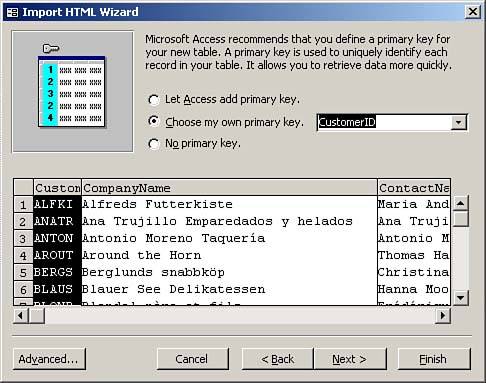The height and width of the screenshot is (383, 486).
Task: Click the primary key table illustration
Action: (73, 92)
